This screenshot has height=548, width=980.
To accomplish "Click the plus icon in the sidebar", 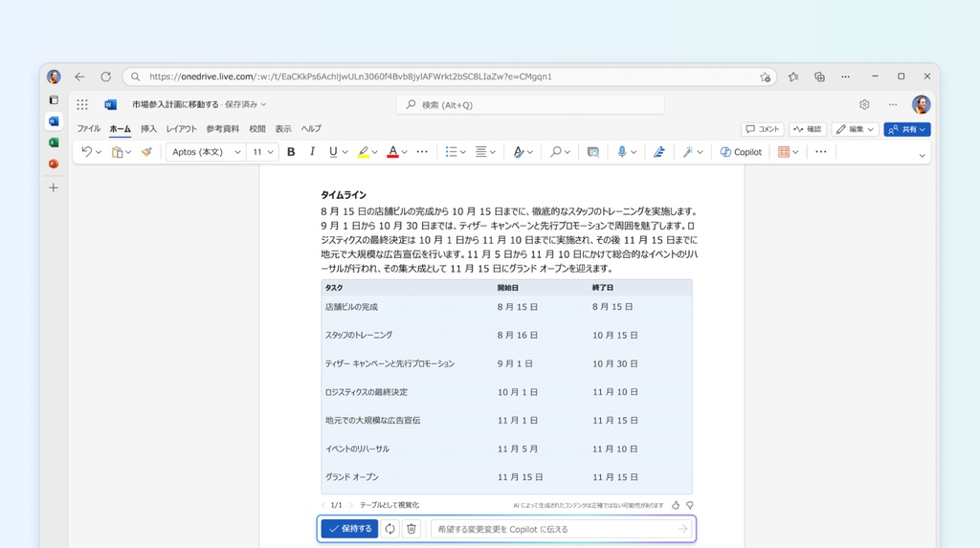I will [x=54, y=188].
